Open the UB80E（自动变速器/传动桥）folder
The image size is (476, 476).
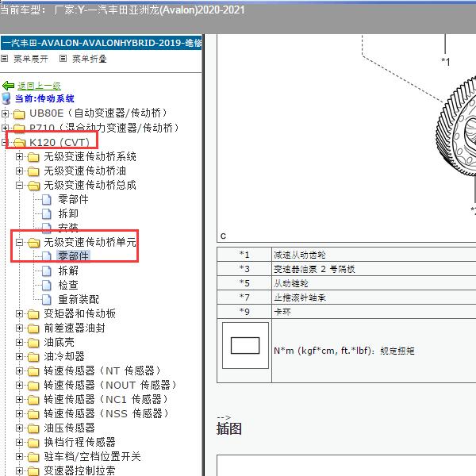coord(98,113)
